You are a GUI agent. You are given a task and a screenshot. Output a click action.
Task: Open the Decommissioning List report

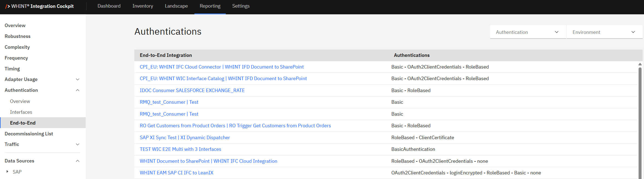[29, 134]
